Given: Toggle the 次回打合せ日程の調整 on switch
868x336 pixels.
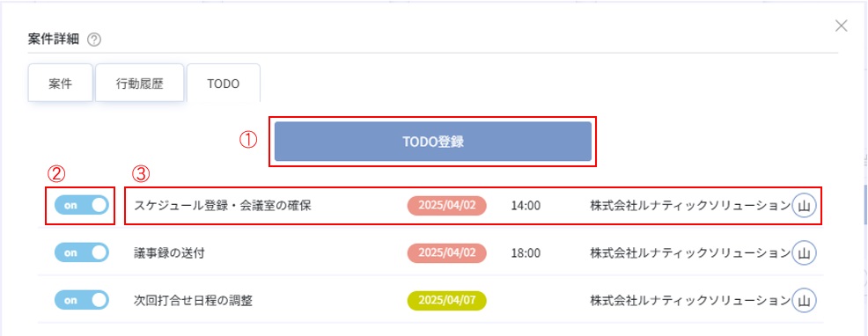Looking at the screenshot, I should pos(81,300).
